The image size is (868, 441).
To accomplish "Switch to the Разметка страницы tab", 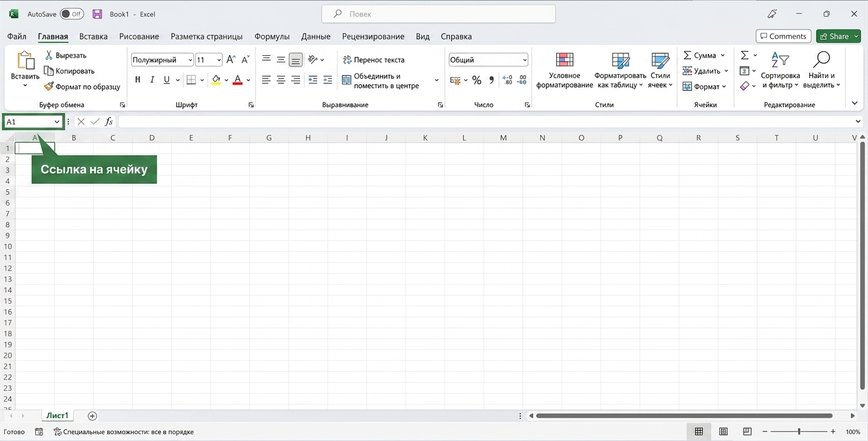I will (206, 37).
